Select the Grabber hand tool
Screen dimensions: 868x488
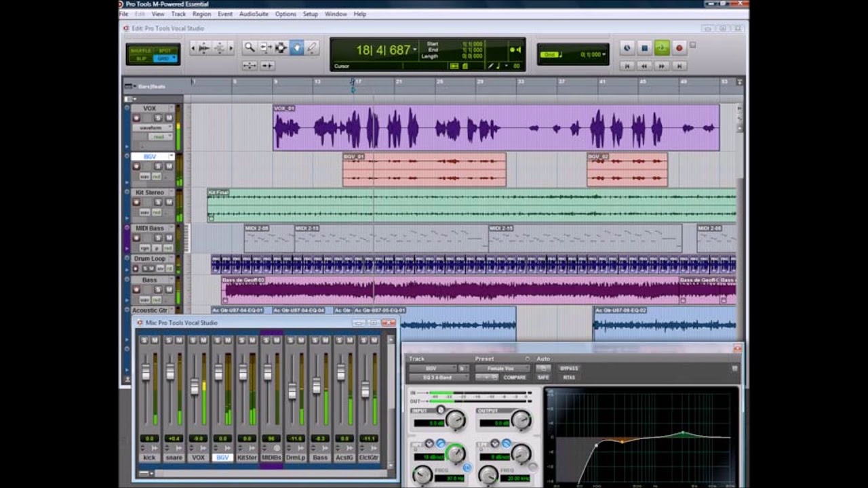[x=296, y=47]
